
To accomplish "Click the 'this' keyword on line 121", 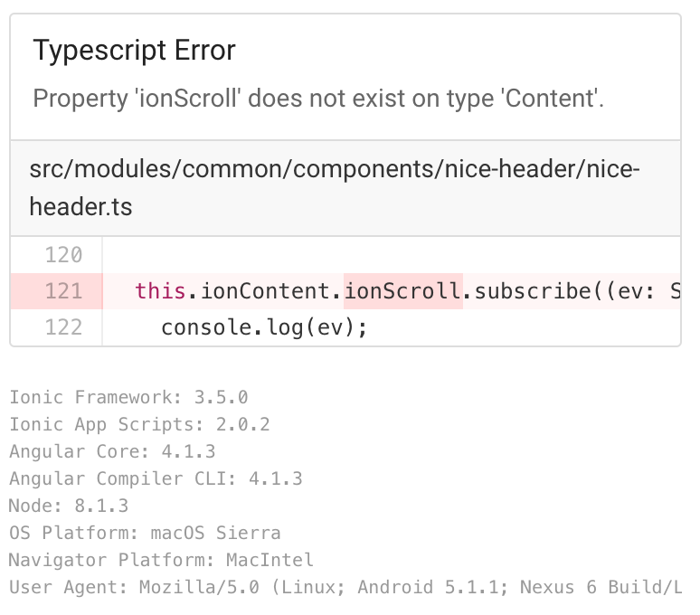I will (160, 291).
